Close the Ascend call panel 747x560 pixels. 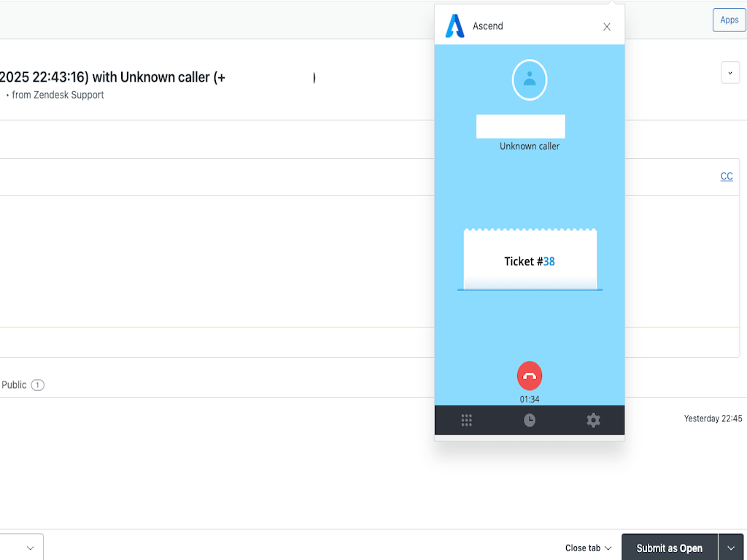(x=606, y=27)
